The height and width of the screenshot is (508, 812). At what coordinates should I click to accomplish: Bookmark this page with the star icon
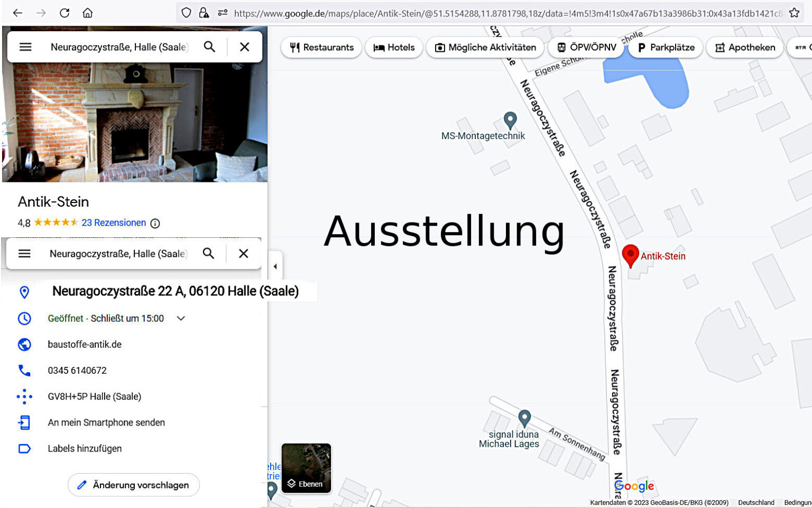tap(794, 13)
